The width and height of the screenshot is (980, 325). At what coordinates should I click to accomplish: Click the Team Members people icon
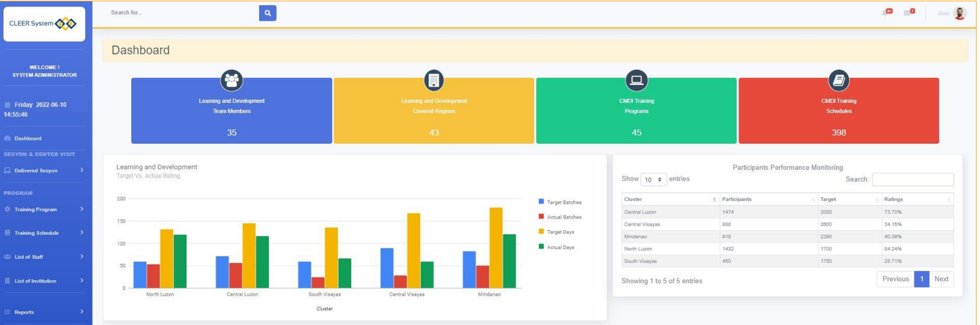pos(232,80)
